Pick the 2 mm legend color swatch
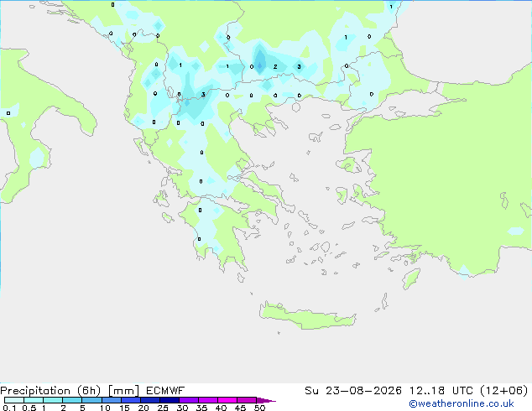The width and height of the screenshot is (532, 411). pyautogui.click(x=72, y=400)
